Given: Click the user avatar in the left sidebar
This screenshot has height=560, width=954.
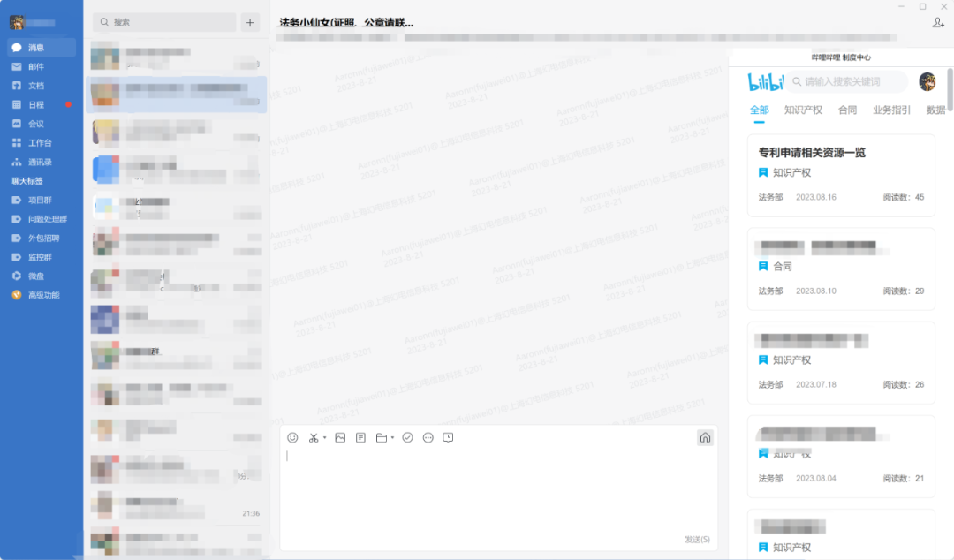Looking at the screenshot, I should pos(17,22).
